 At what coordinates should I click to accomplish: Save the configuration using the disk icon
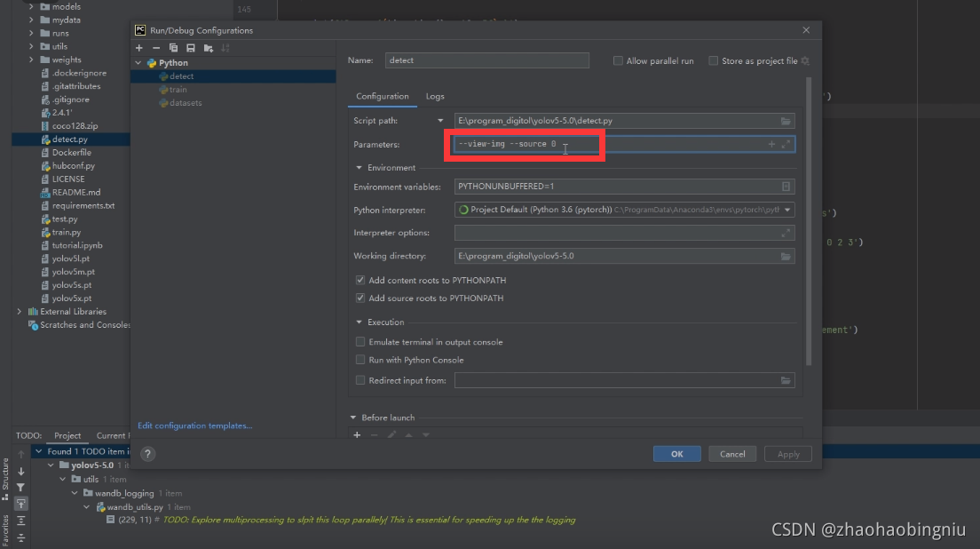click(x=190, y=48)
